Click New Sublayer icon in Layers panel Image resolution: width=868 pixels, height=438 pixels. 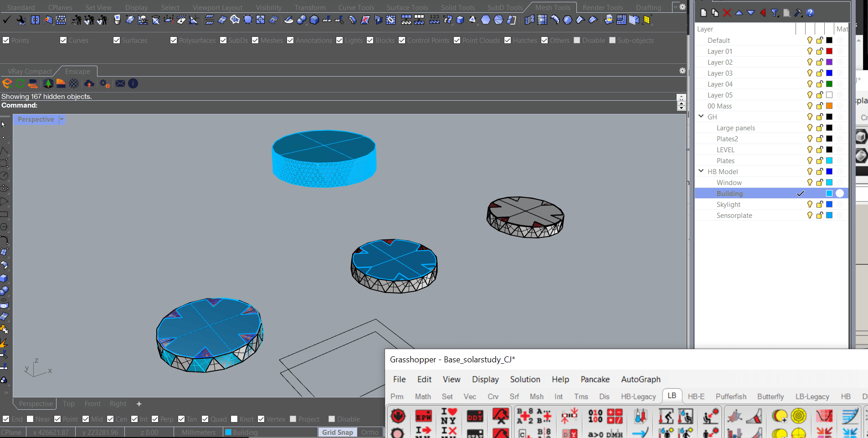[715, 13]
